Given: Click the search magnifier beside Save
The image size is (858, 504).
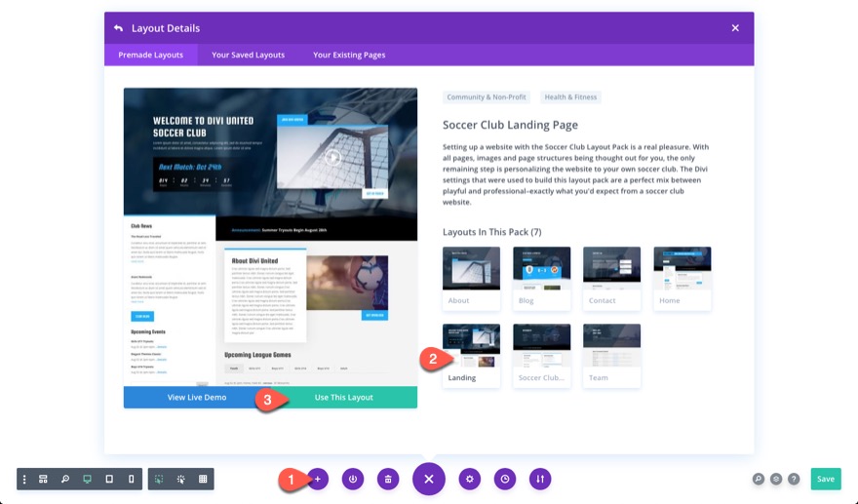Looking at the screenshot, I should pyautogui.click(x=759, y=479).
